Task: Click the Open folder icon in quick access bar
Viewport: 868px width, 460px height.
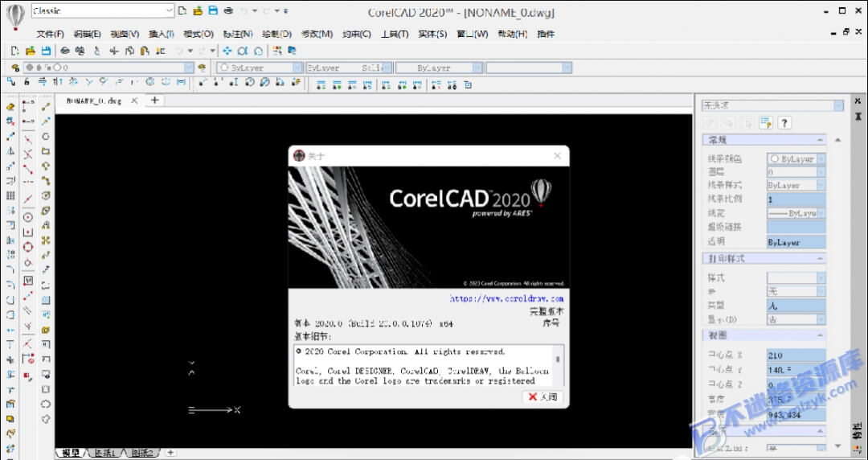Action: point(198,10)
